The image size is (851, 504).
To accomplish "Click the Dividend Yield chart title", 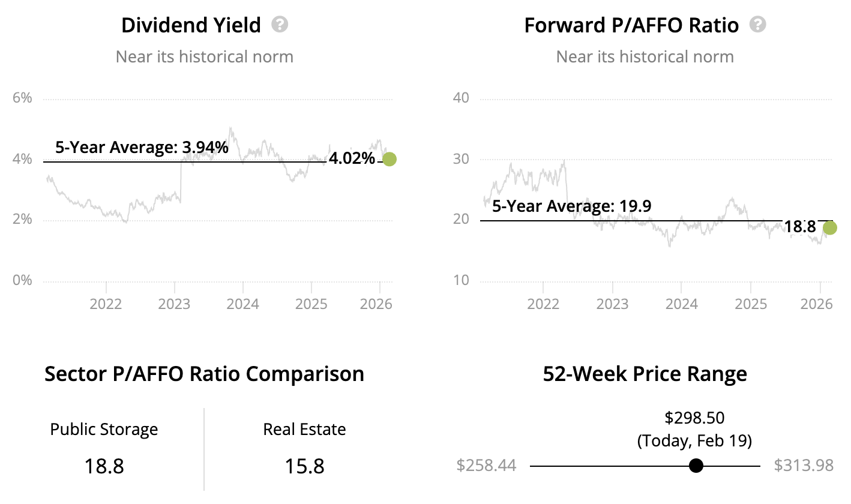I will click(191, 25).
